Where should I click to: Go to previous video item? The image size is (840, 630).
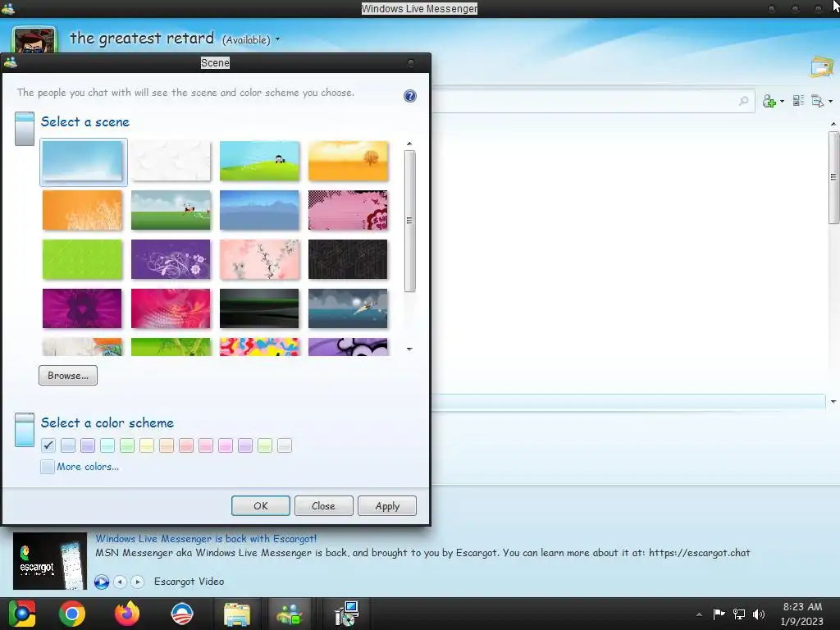coord(121,582)
